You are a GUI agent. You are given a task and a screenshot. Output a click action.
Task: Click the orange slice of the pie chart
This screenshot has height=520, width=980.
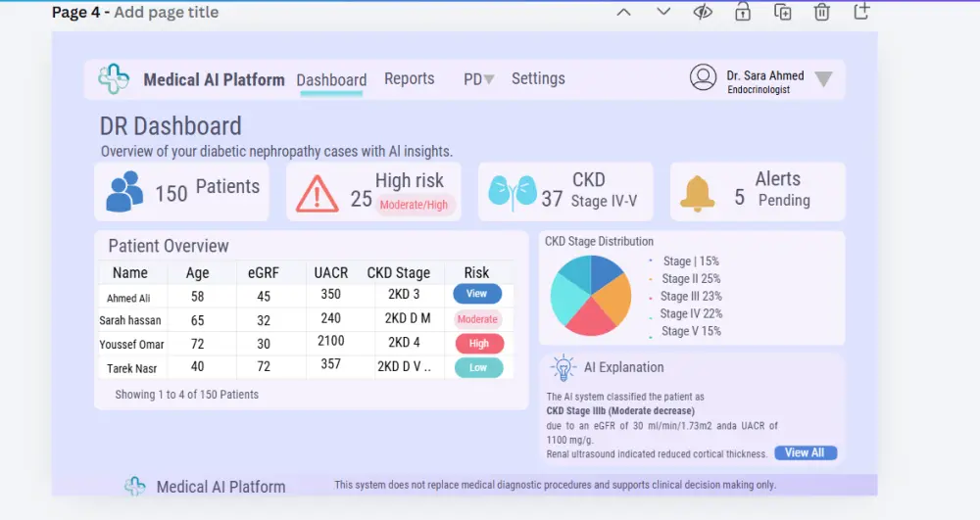[613, 301]
